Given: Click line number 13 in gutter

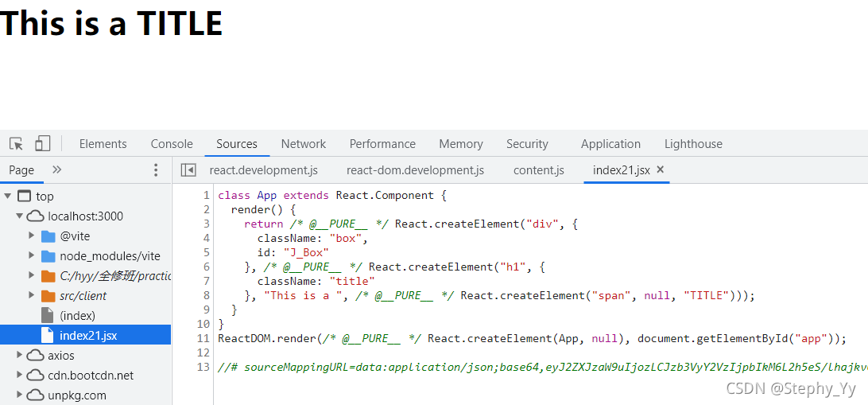Looking at the screenshot, I should click(x=203, y=367).
